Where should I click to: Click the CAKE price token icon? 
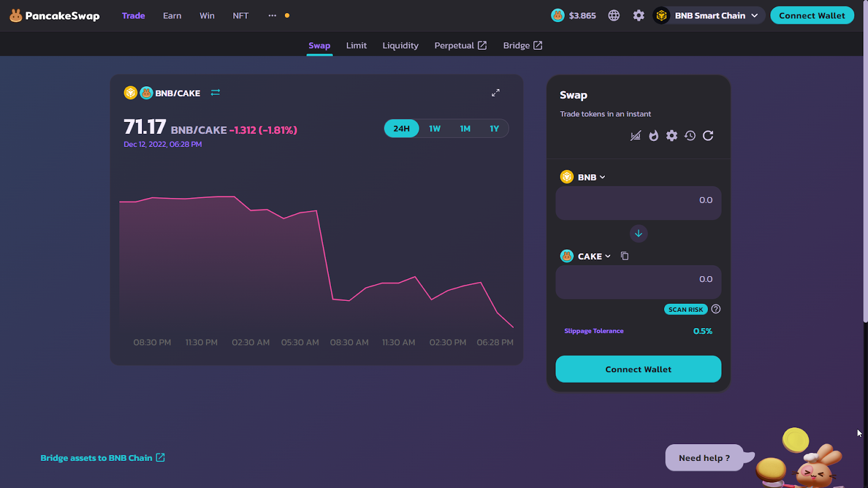pyautogui.click(x=558, y=16)
